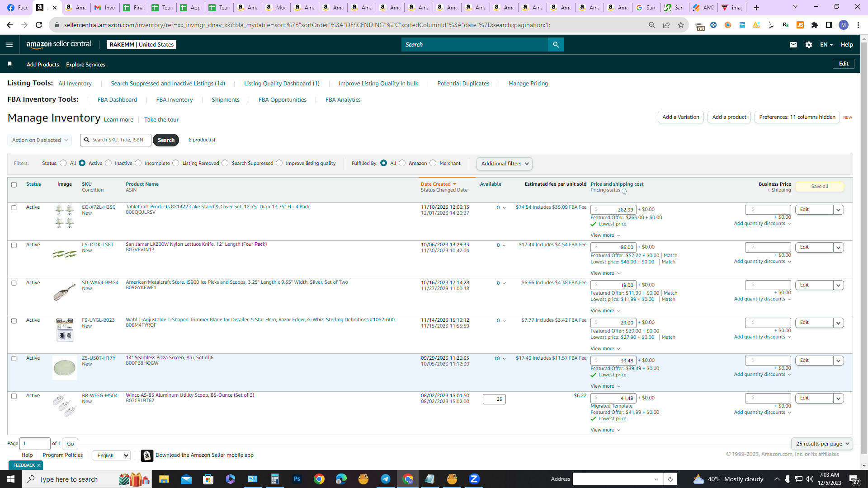Image resolution: width=868 pixels, height=488 pixels.
Task: Expand Add quantity discounts for LS-JCDK-LS8T
Action: coord(763,262)
